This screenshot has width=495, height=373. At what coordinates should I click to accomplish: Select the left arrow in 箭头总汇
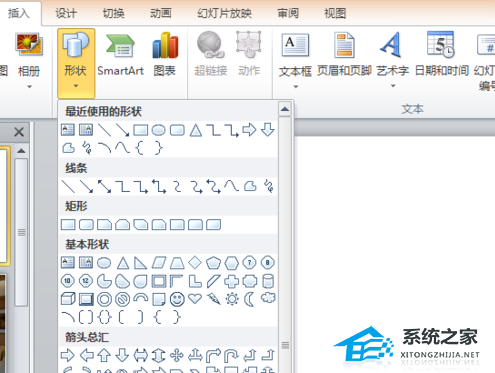click(87, 355)
